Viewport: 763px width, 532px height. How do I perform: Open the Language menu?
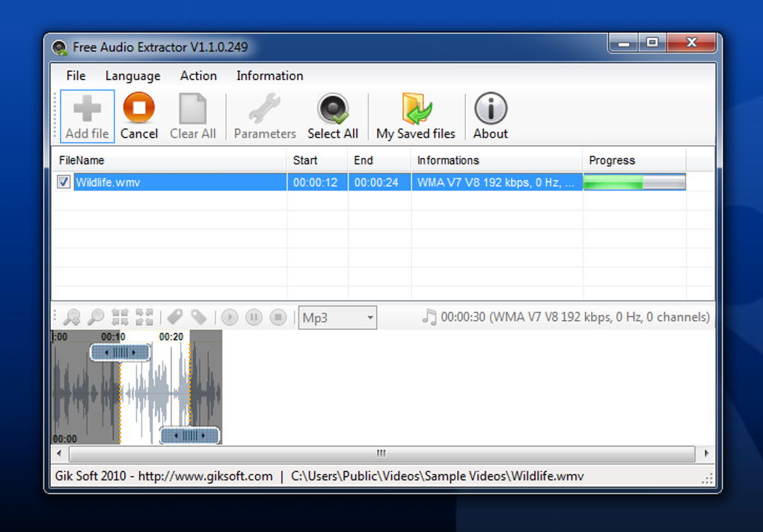(x=133, y=76)
